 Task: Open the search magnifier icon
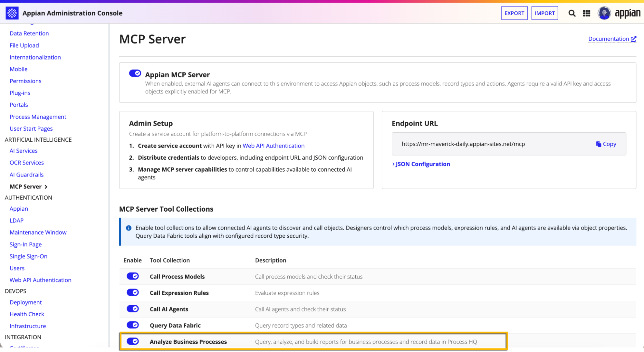tap(572, 13)
